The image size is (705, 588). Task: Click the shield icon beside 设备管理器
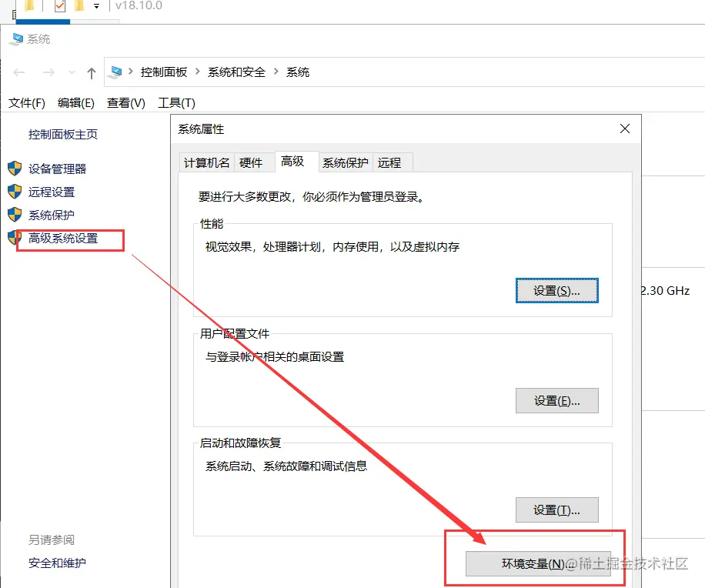pyautogui.click(x=15, y=169)
